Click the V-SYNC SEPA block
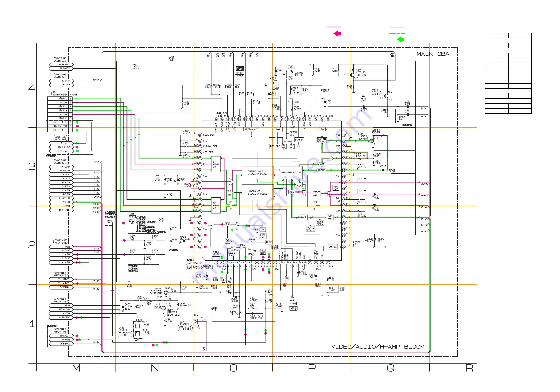The height and width of the screenshot is (392, 560). coord(310,229)
